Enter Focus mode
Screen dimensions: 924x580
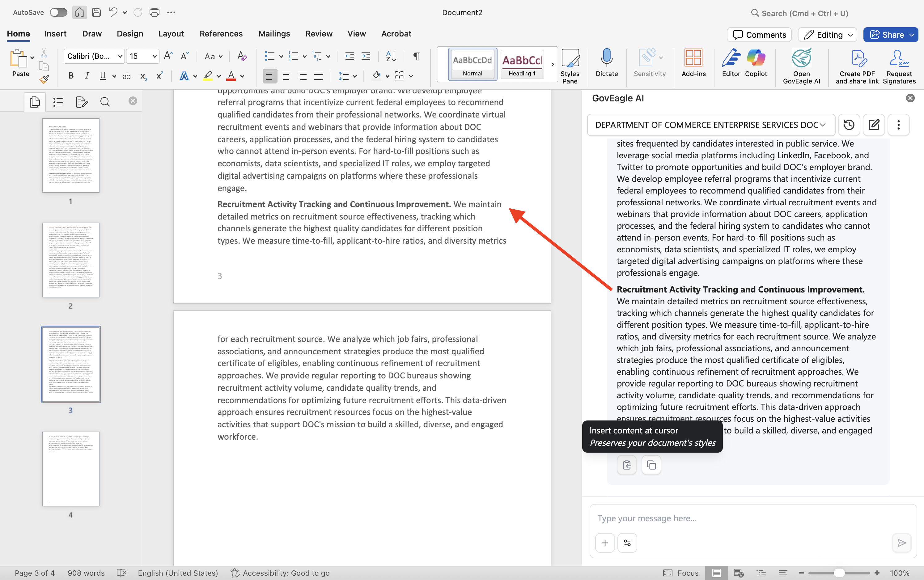pos(681,573)
